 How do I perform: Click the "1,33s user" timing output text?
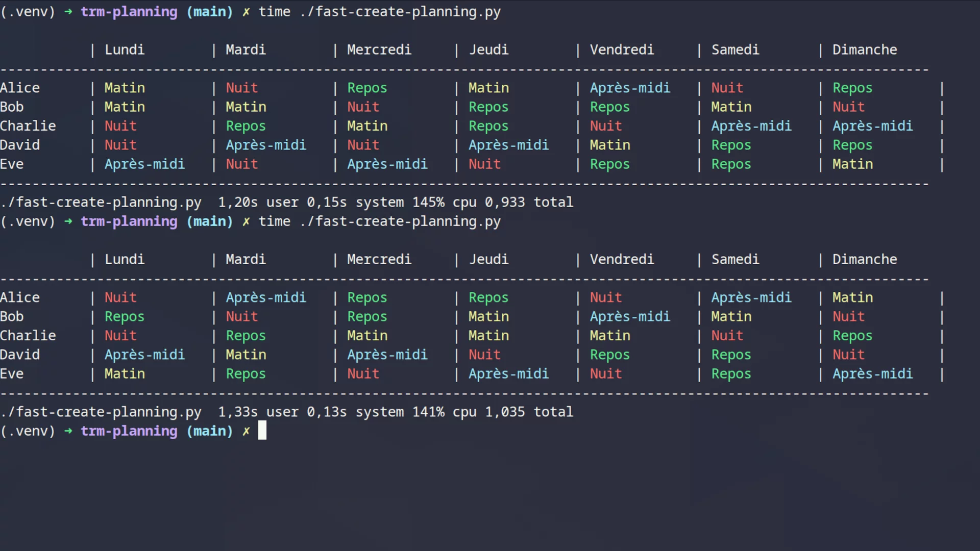[258, 412]
